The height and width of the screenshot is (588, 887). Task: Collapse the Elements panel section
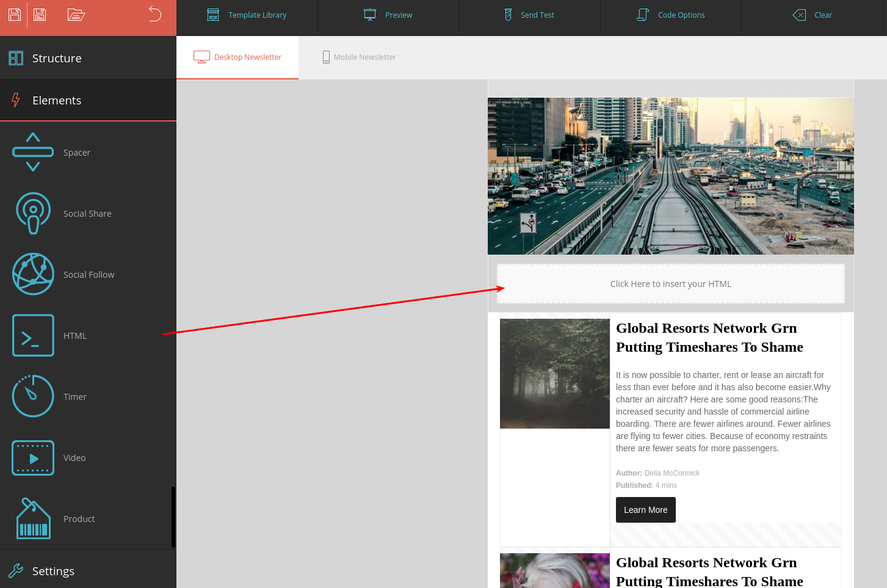(x=88, y=100)
